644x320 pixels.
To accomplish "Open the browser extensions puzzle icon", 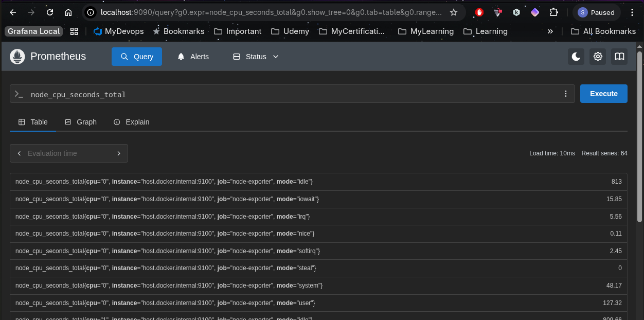I will point(553,12).
